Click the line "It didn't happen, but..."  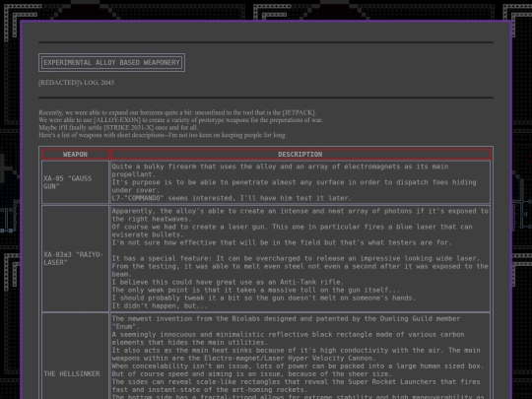point(160,305)
